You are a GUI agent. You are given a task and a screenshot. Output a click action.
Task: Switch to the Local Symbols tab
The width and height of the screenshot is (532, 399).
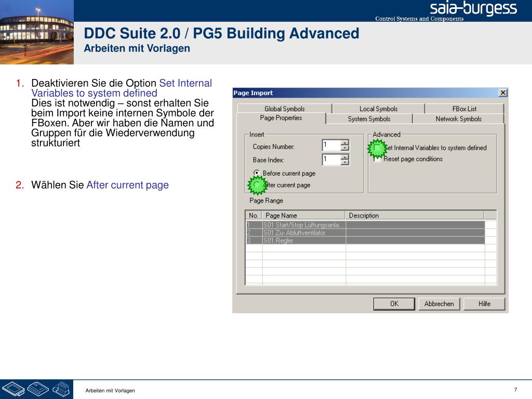(x=378, y=109)
